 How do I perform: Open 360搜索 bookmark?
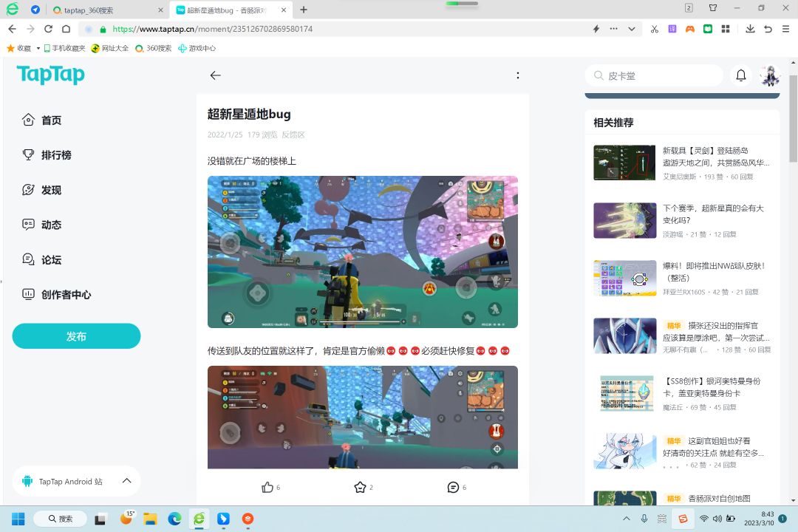(153, 48)
